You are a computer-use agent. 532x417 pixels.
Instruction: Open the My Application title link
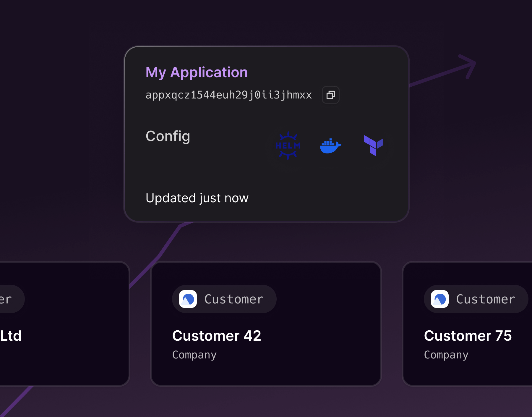point(197,72)
